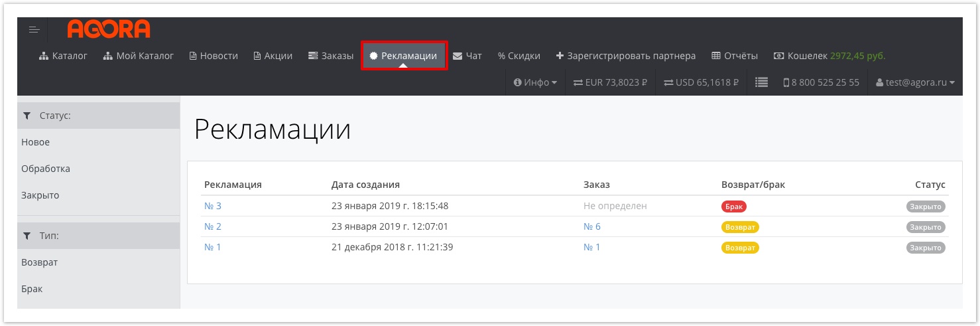Open order № 6 link
The image size is (980, 326).
[x=592, y=226]
